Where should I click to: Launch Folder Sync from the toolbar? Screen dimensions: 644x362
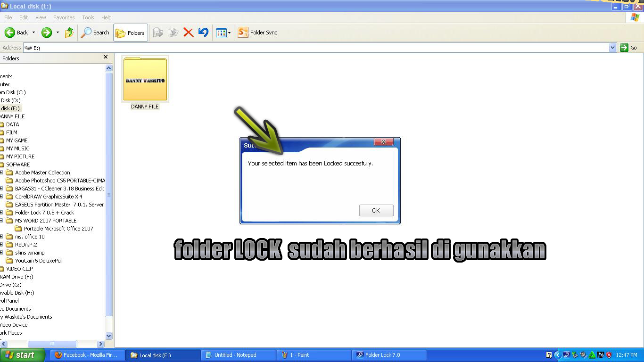(x=257, y=33)
